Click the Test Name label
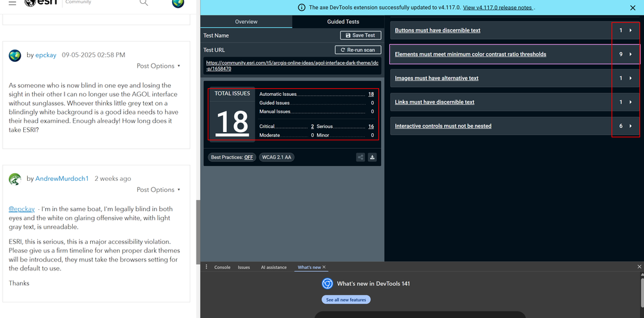The image size is (644, 318). coord(216,35)
